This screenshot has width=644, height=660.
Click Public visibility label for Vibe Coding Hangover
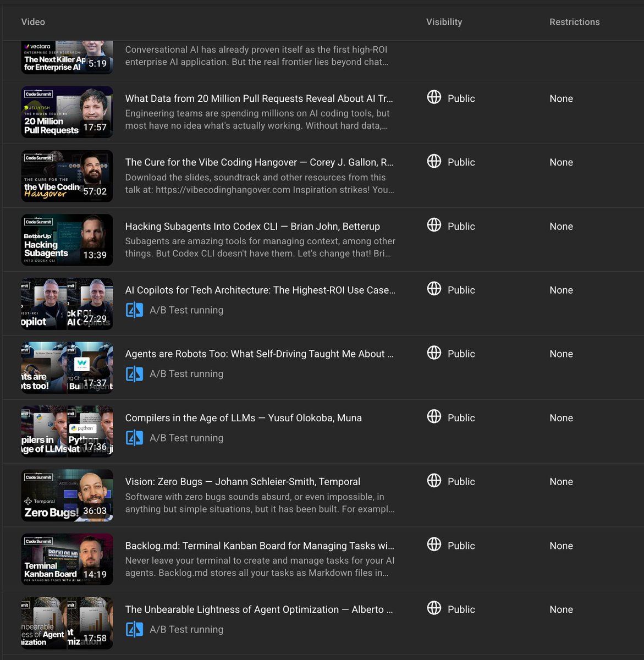(461, 162)
